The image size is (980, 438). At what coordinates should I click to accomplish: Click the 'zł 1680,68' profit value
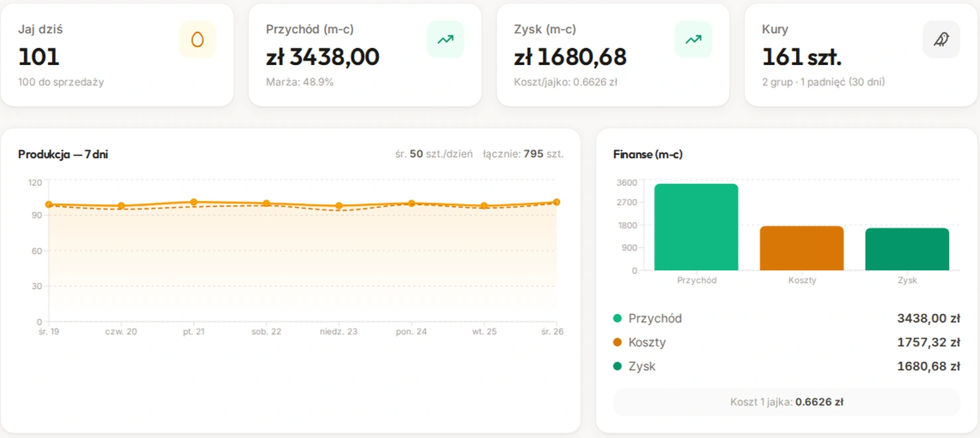(x=570, y=57)
